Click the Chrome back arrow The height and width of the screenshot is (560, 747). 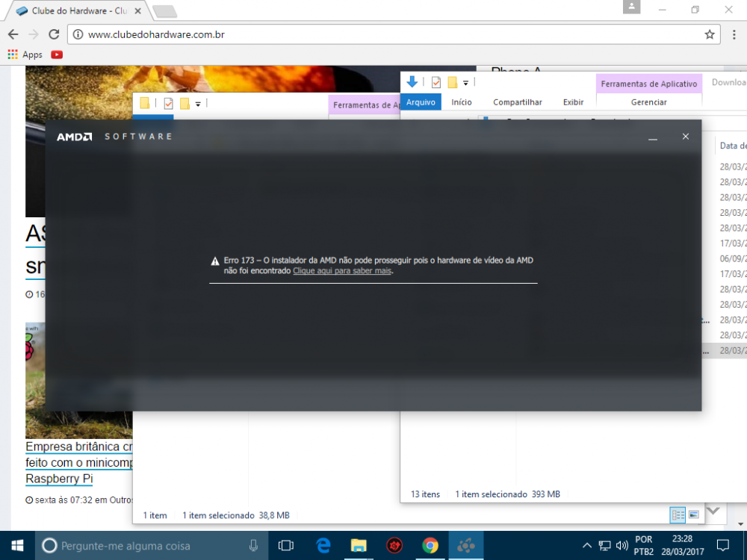coord(13,34)
